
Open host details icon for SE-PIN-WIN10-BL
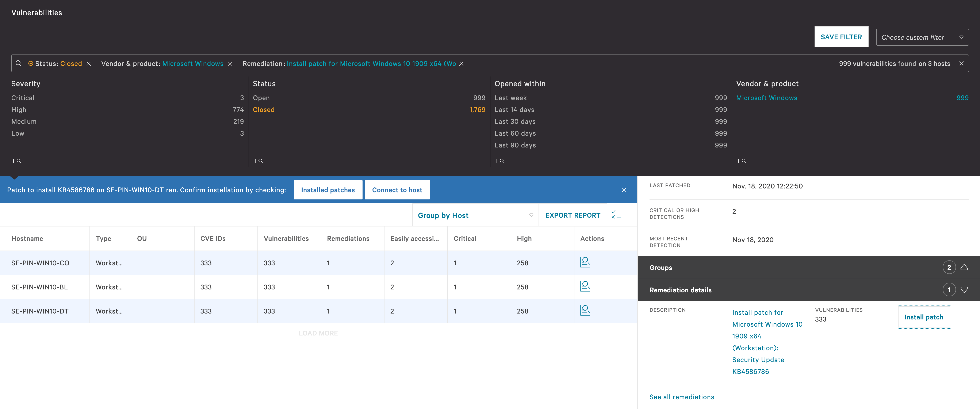[585, 286]
